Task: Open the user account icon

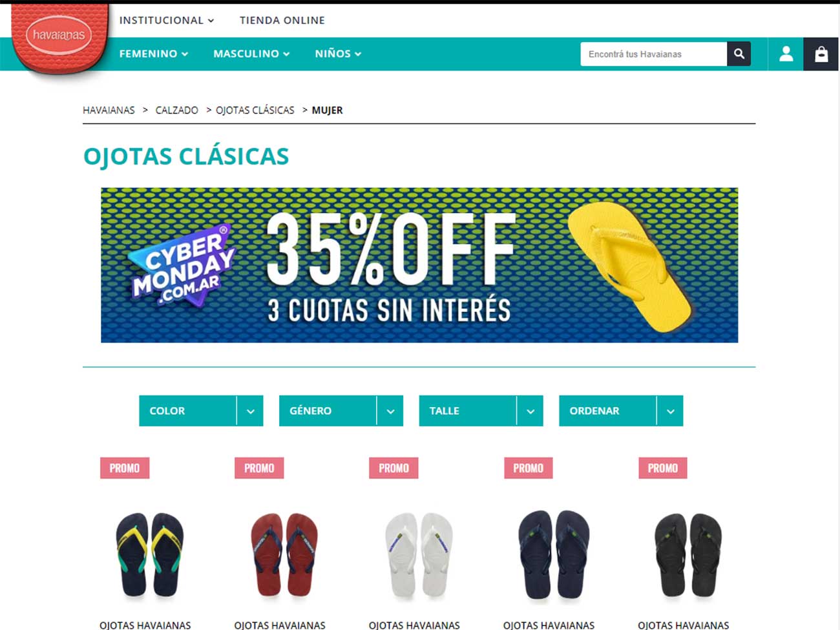Action: (x=786, y=54)
